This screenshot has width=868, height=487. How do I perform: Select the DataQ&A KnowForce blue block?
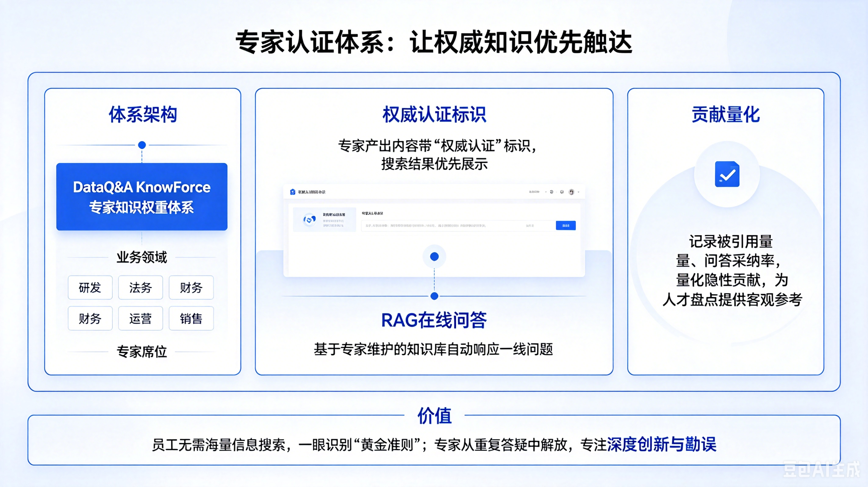142,197
